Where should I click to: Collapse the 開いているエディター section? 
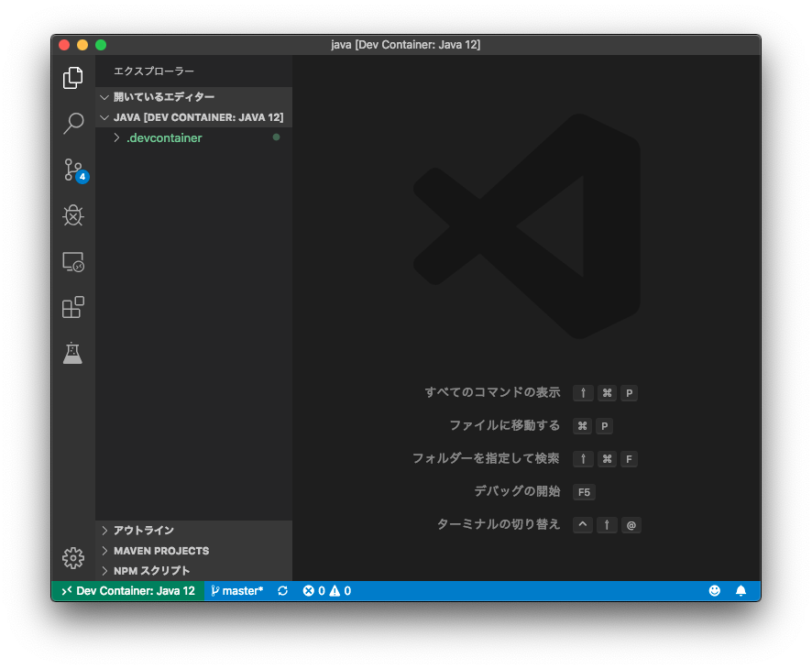click(193, 97)
